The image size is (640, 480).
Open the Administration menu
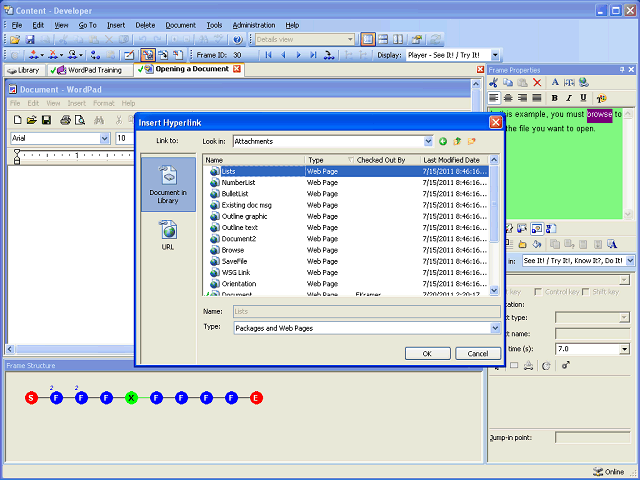(253, 24)
